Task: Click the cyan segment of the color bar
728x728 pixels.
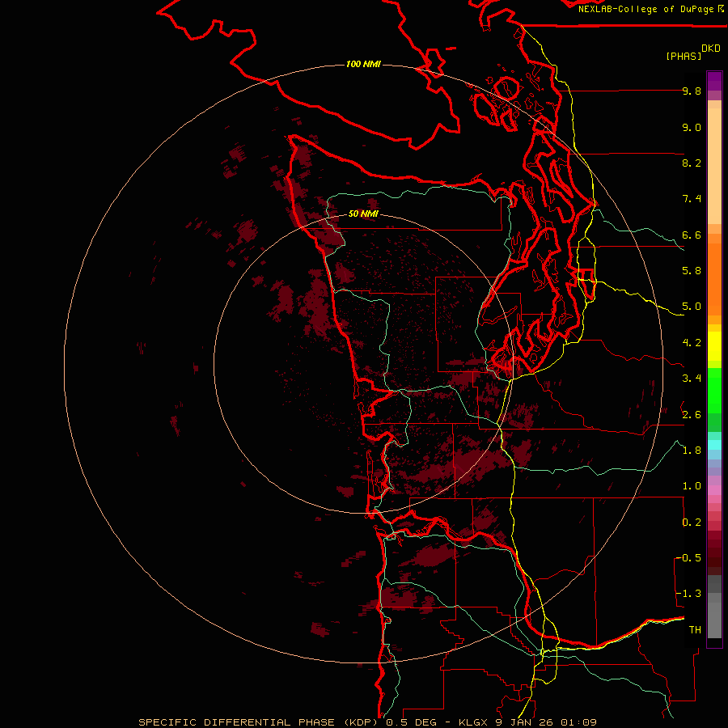Action: pos(714,445)
